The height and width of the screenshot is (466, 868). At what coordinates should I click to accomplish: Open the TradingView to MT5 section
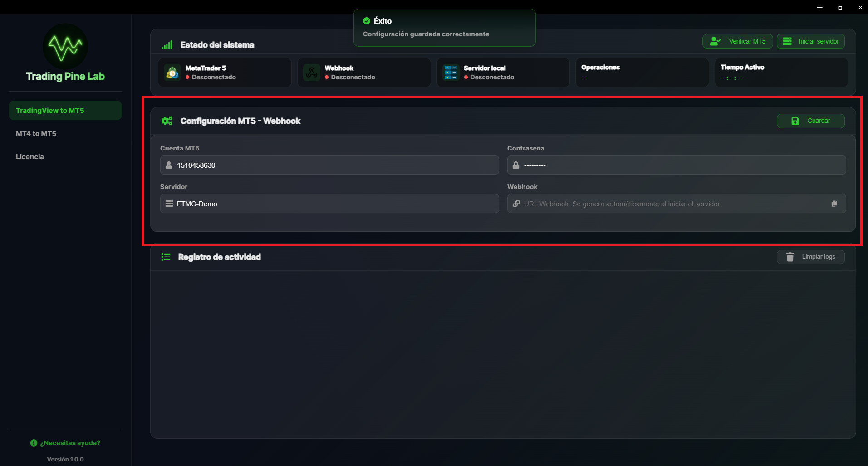click(x=65, y=110)
